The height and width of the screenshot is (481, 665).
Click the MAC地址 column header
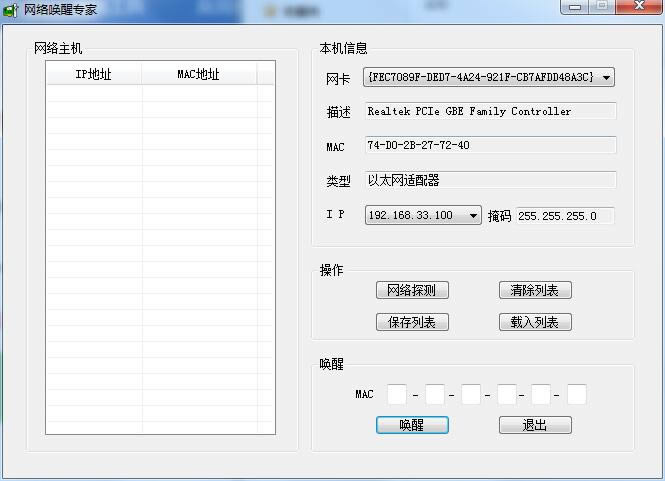(x=198, y=74)
